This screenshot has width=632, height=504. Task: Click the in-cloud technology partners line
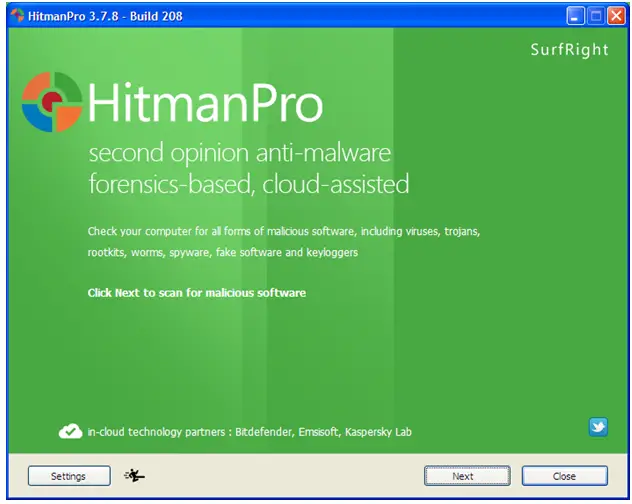tap(249, 432)
